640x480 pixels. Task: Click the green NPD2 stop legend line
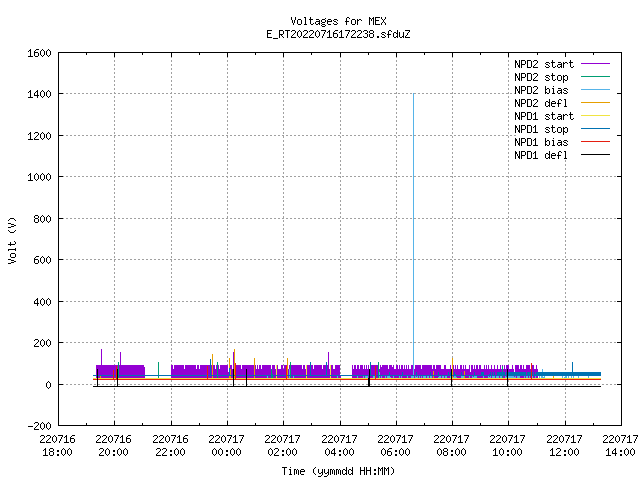pyautogui.click(x=595, y=77)
